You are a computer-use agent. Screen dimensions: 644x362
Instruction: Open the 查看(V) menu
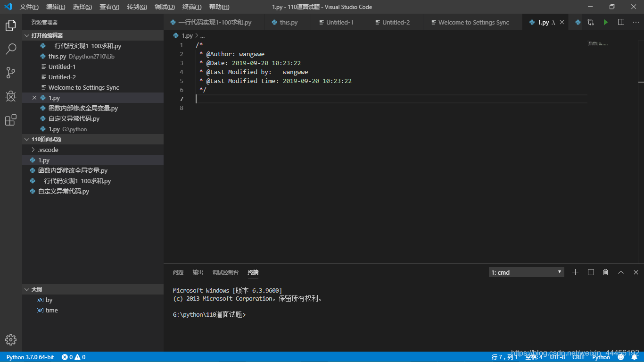coord(109,7)
